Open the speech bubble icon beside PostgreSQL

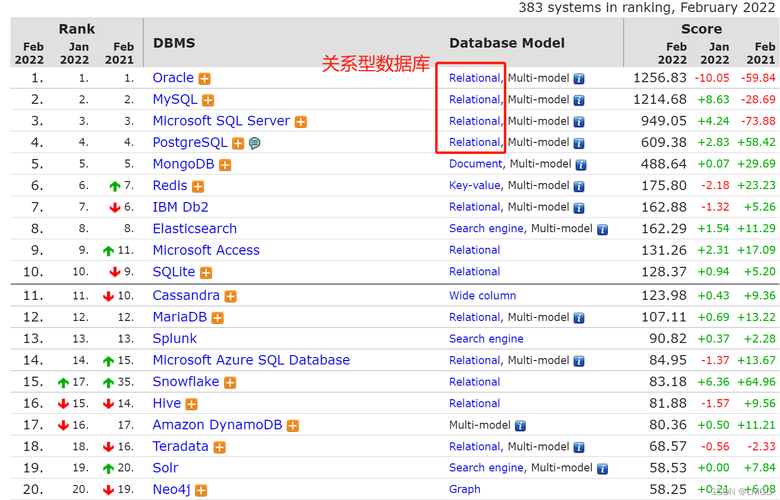[255, 143]
